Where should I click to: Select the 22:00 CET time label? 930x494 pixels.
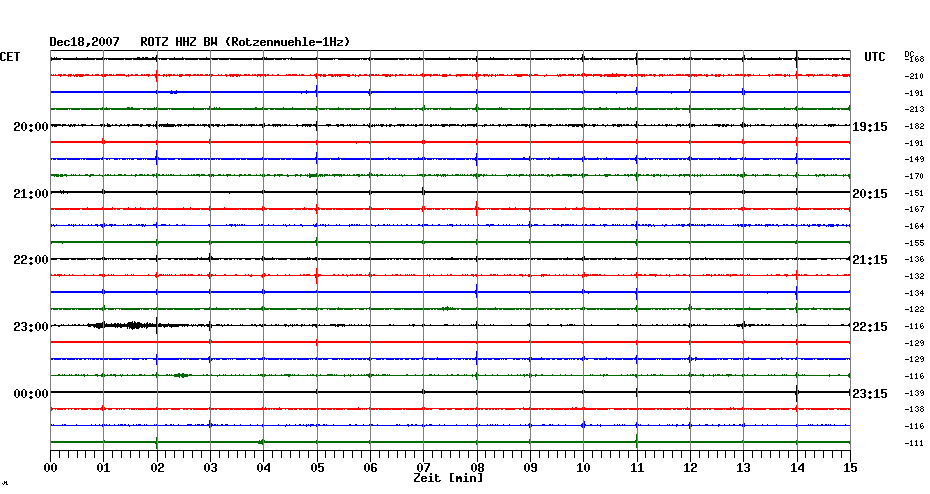point(31,260)
